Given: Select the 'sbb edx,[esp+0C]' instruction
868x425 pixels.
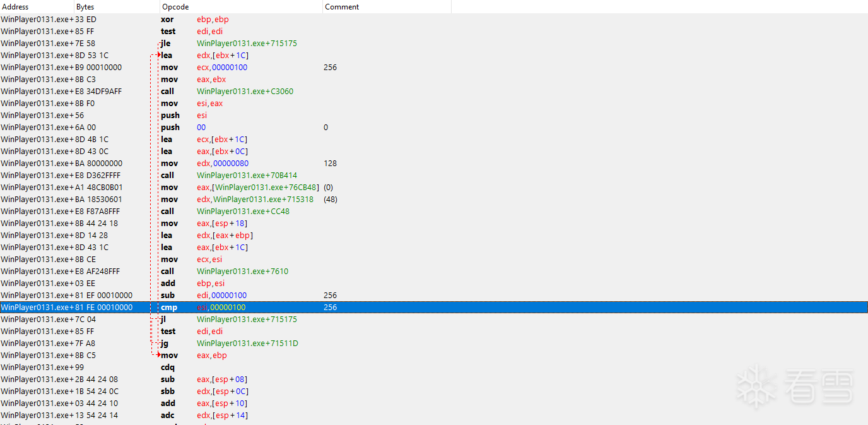Looking at the screenshot, I should click(x=434, y=392).
